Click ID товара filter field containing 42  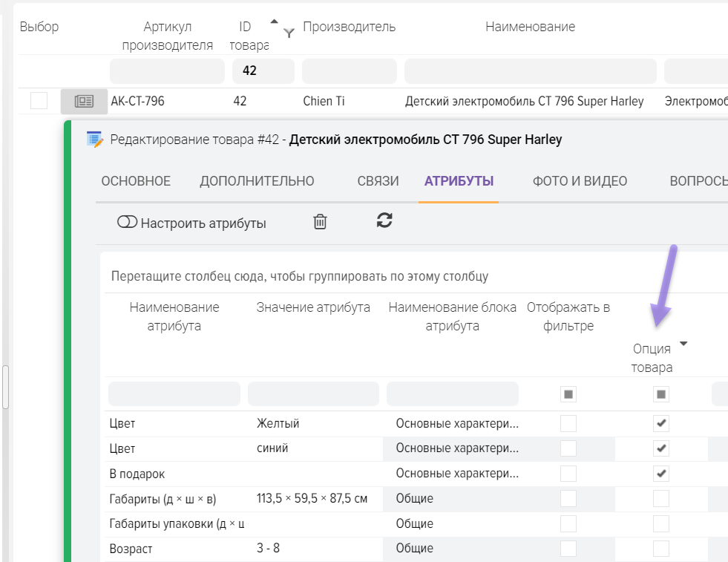click(x=263, y=71)
